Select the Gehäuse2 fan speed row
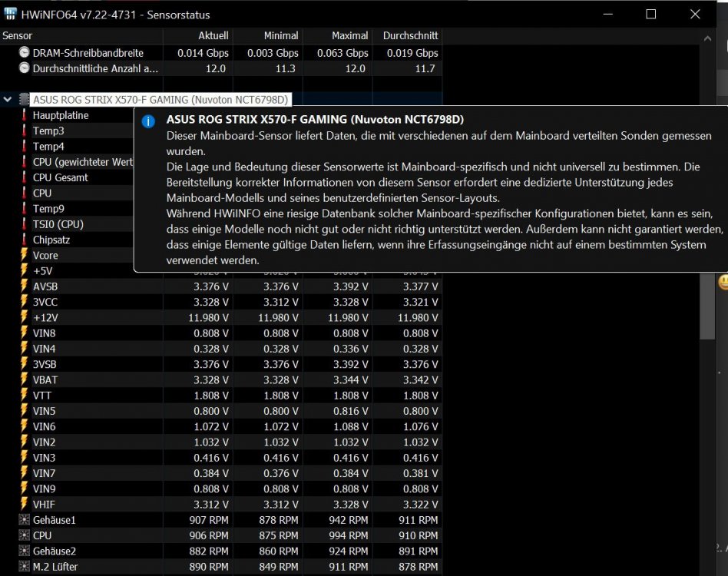Viewport: 728px width, 576px height. click(x=221, y=551)
